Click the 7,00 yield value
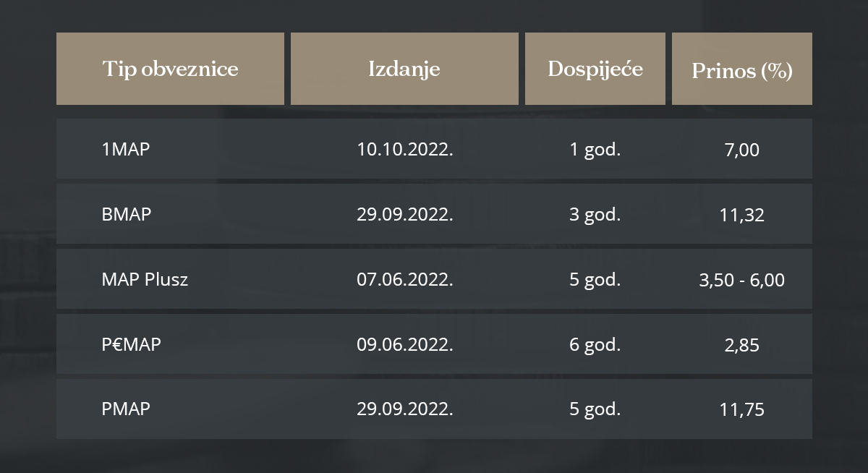This screenshot has height=473, width=868. click(x=742, y=150)
